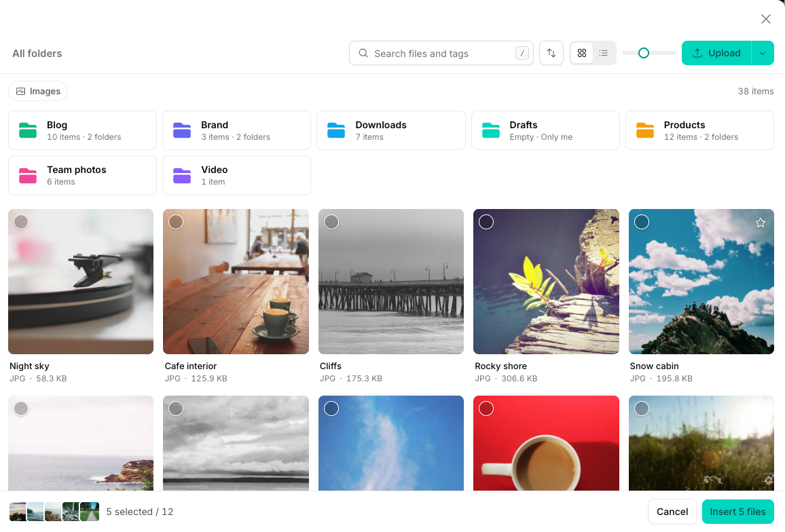The image size is (785, 532).
Task: Open the Blog folder
Action: click(x=82, y=130)
